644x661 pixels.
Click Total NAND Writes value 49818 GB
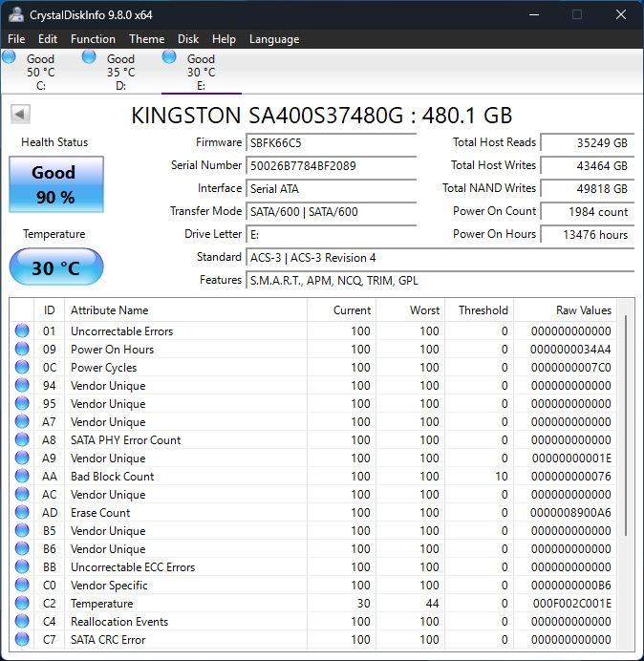pyautogui.click(x=587, y=188)
